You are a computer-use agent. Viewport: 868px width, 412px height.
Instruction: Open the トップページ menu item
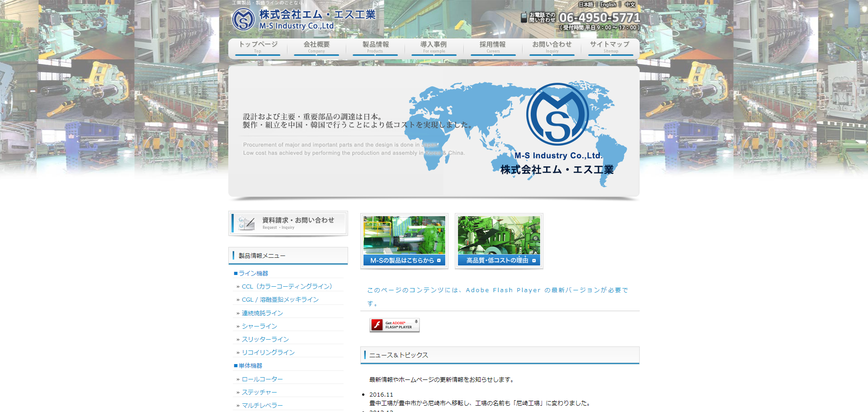pos(258,47)
